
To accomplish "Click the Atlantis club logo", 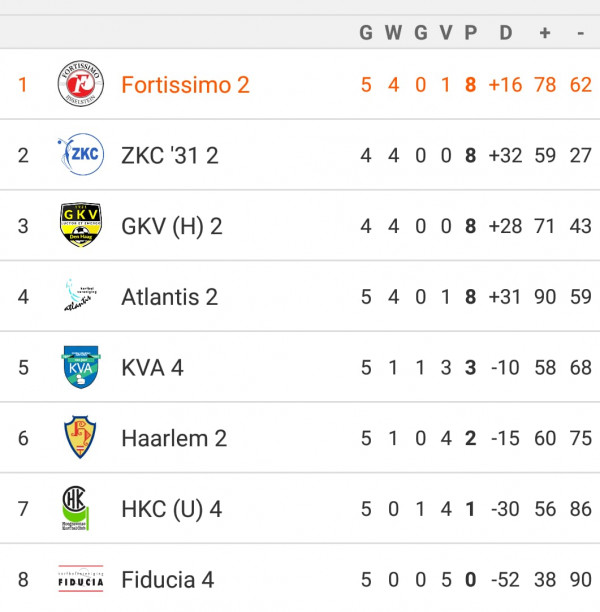I will (x=81, y=295).
